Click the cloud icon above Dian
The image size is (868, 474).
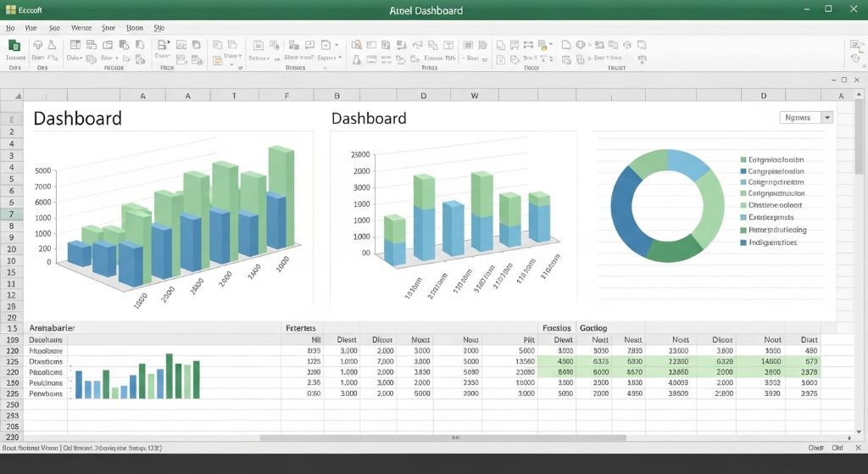pyautogui.click(x=37, y=45)
